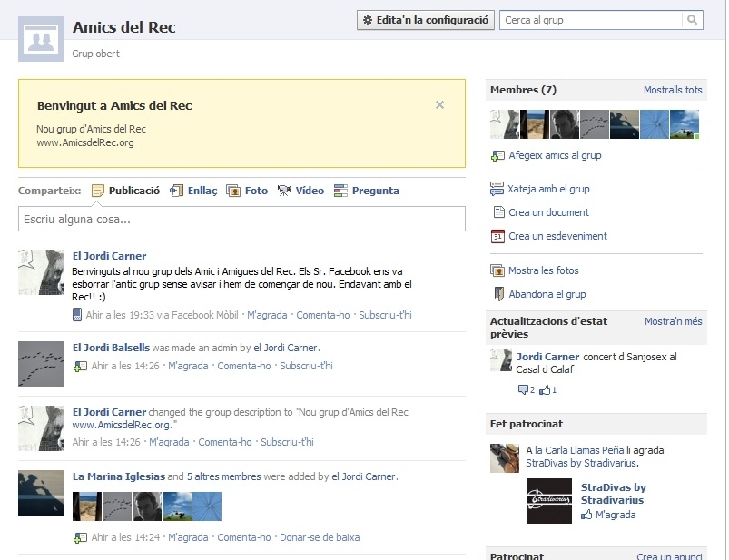Click the Crea un esdeveniment calendar icon
This screenshot has height=560, width=729.
(x=497, y=236)
